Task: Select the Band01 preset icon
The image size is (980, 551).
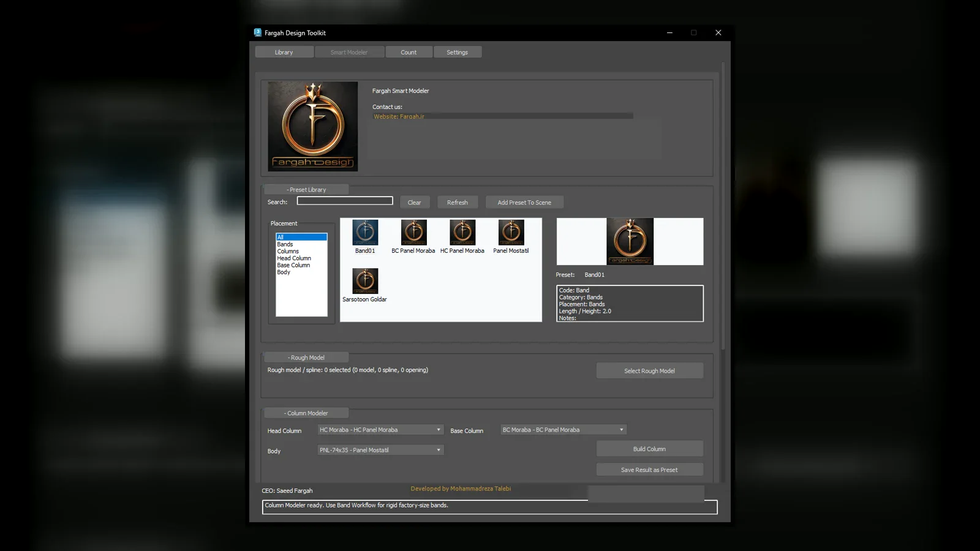Action: point(365,233)
